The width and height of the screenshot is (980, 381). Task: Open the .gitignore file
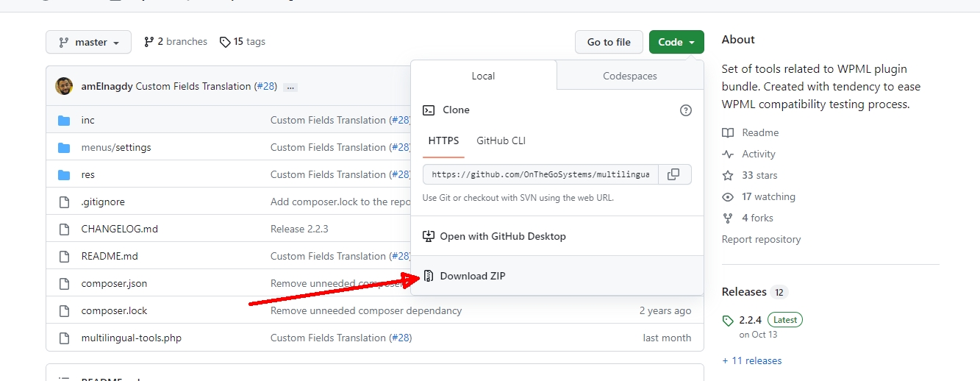click(103, 202)
